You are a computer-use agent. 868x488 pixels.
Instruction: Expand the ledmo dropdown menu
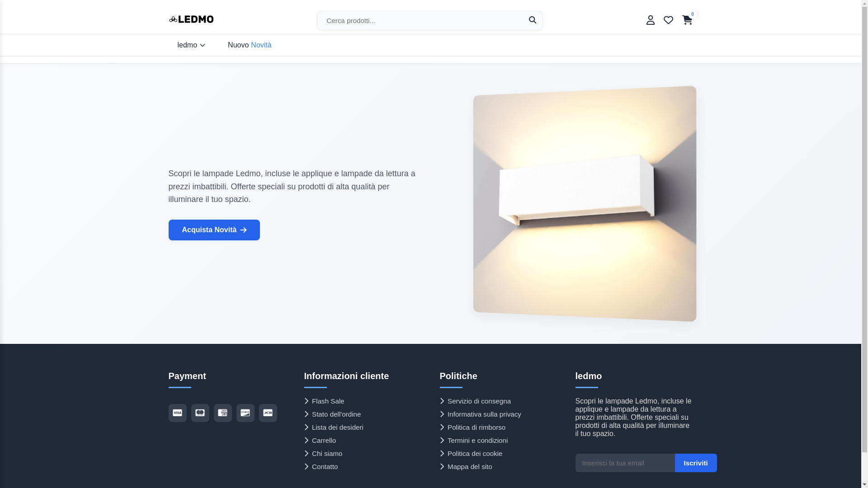191,45
